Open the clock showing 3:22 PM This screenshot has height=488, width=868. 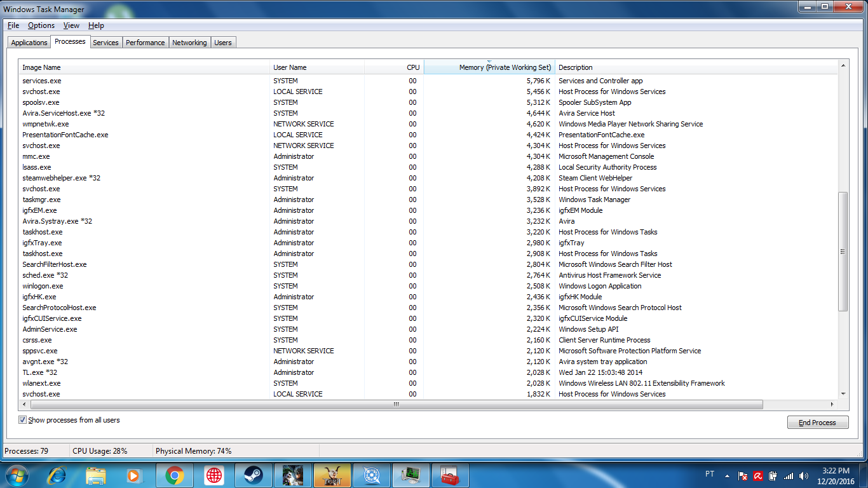pos(835,475)
